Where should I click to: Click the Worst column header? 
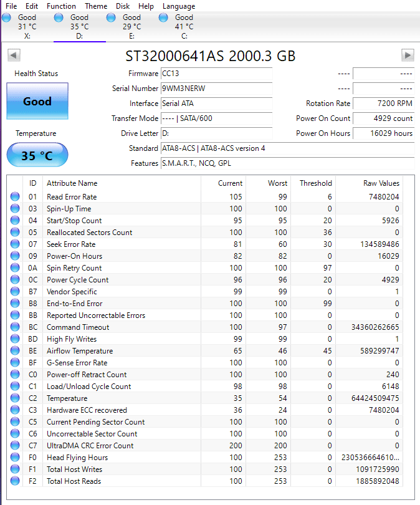[x=269, y=183]
